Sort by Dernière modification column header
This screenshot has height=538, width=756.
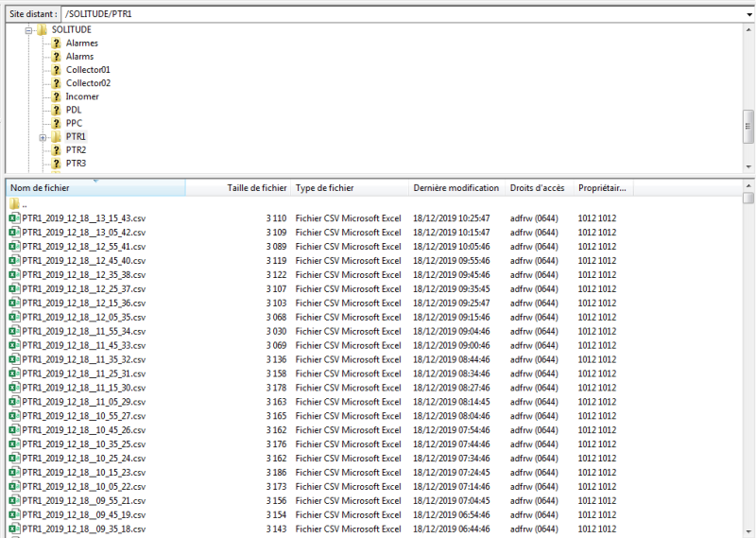coord(455,188)
